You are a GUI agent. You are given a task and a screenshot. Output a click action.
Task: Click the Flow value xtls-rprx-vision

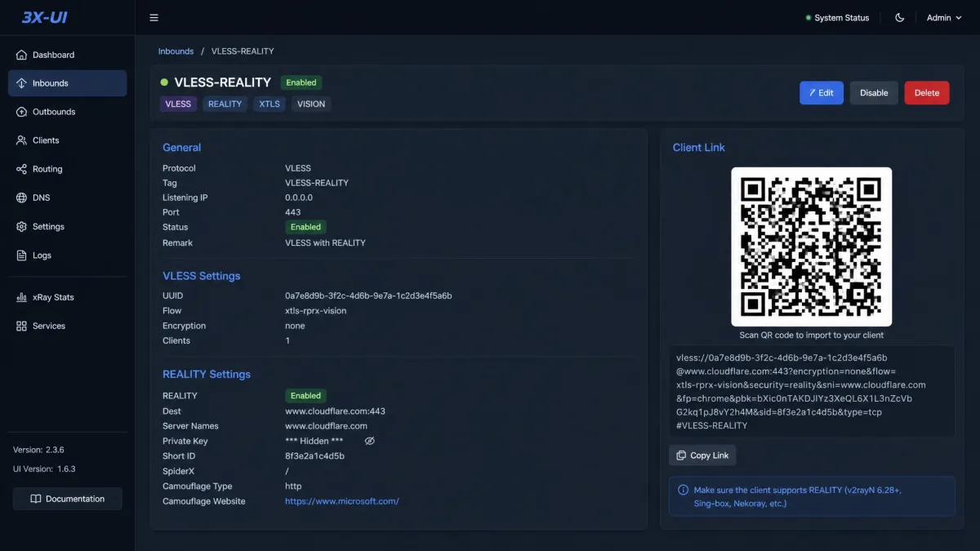(315, 311)
